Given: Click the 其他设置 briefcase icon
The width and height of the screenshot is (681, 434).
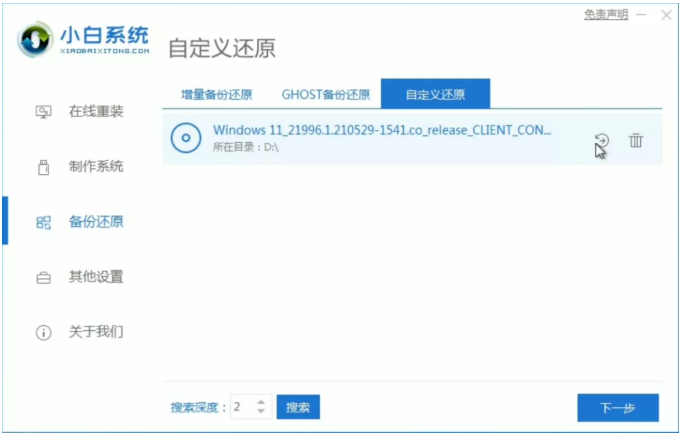Looking at the screenshot, I should [43, 277].
